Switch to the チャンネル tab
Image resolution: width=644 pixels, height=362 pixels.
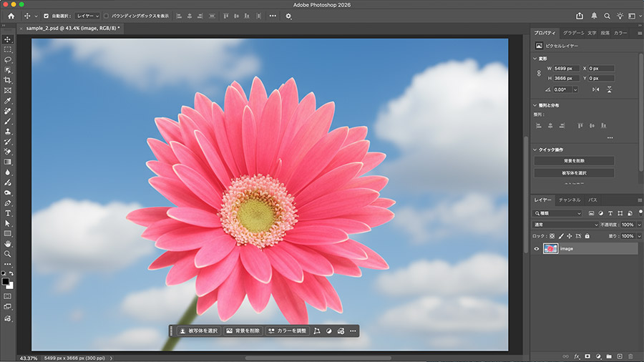click(x=570, y=200)
